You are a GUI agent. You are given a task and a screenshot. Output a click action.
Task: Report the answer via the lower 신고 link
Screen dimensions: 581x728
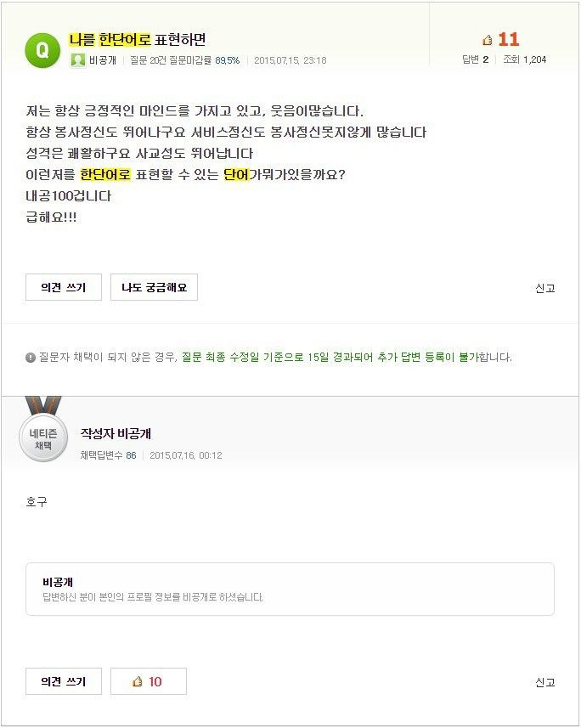click(544, 682)
